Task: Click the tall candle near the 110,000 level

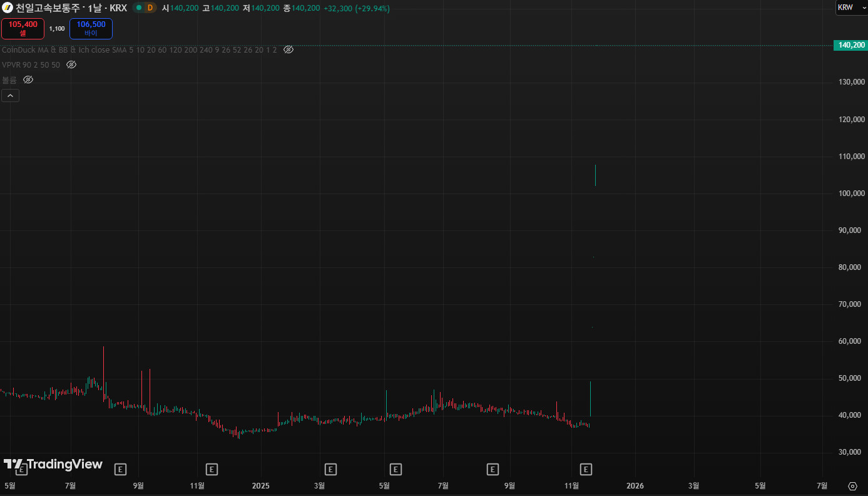Action: pos(595,175)
